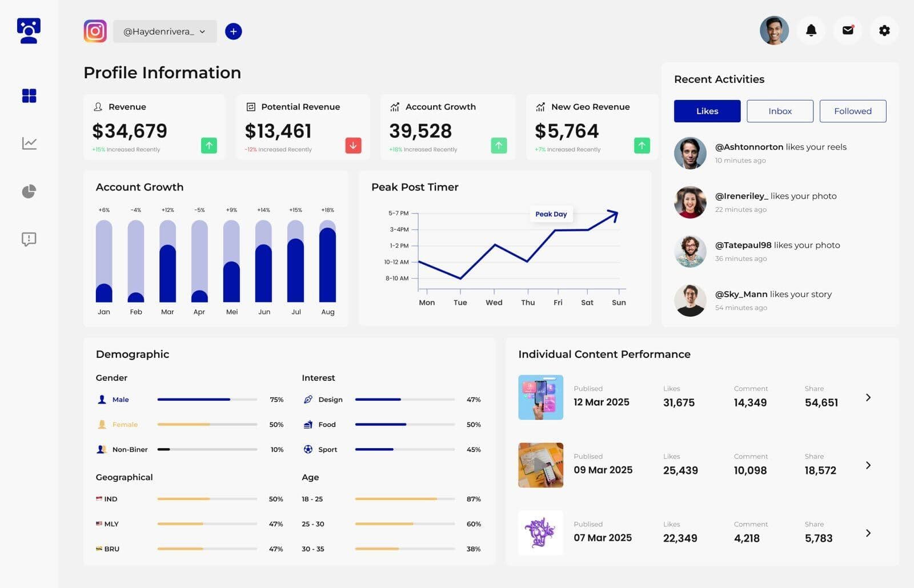Open the settings gear icon
914x588 pixels.
tap(884, 31)
